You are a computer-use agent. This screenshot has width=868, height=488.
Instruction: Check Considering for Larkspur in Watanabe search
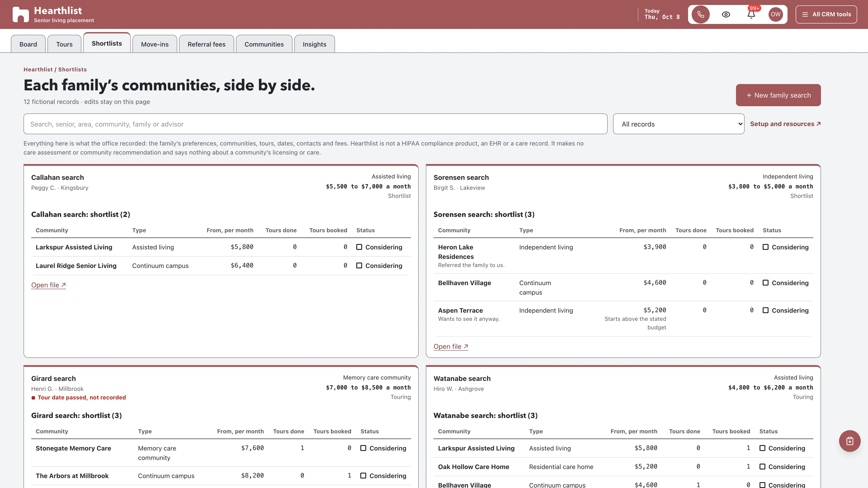point(762,448)
